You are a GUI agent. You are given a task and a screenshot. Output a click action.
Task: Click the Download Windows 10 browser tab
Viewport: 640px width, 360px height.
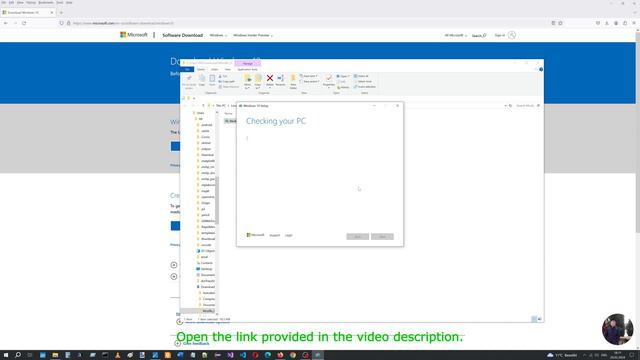[28, 13]
